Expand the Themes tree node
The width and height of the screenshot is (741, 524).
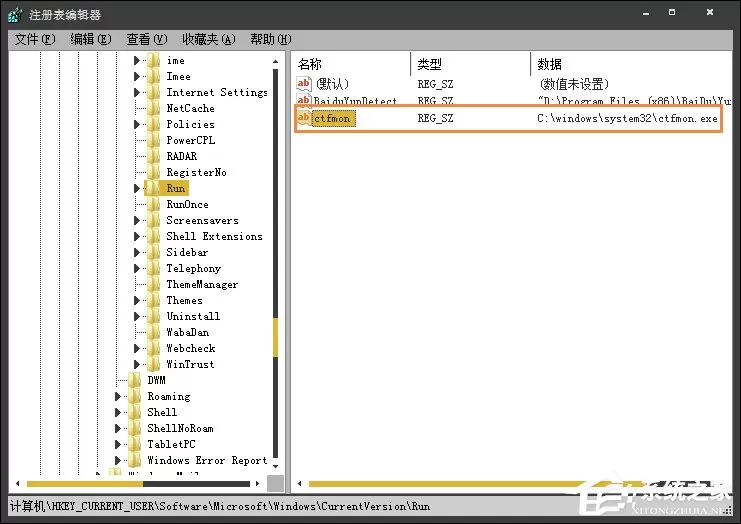pyautogui.click(x=137, y=300)
